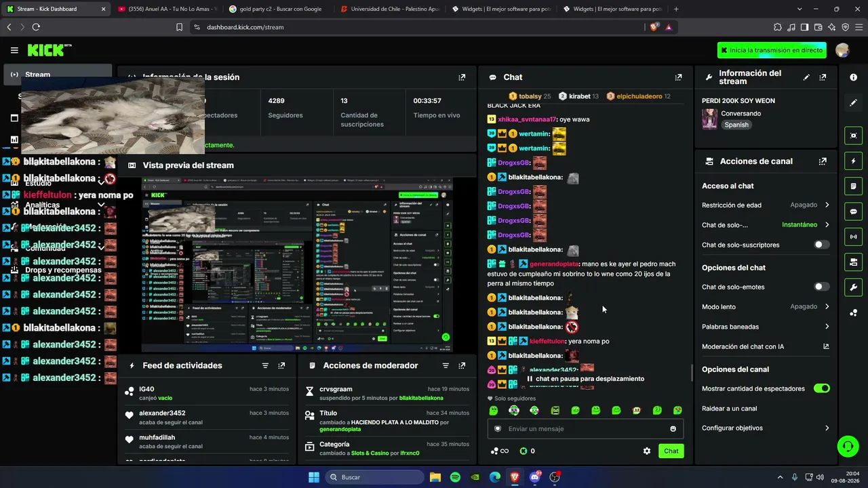Open File Explorer from the taskbar

(x=435, y=477)
